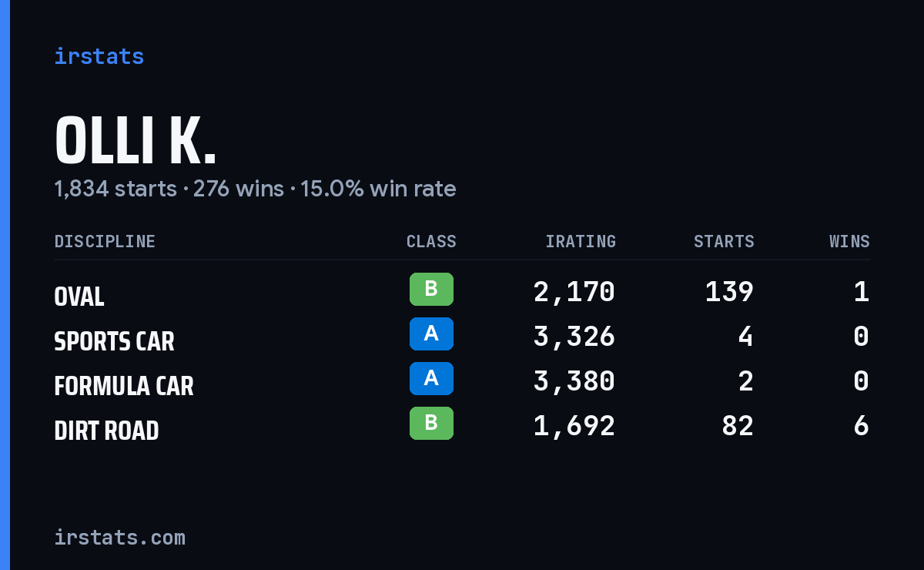Sort by the DISCIPLINE column header
Viewport: 924px width, 570px height.
click(x=105, y=242)
